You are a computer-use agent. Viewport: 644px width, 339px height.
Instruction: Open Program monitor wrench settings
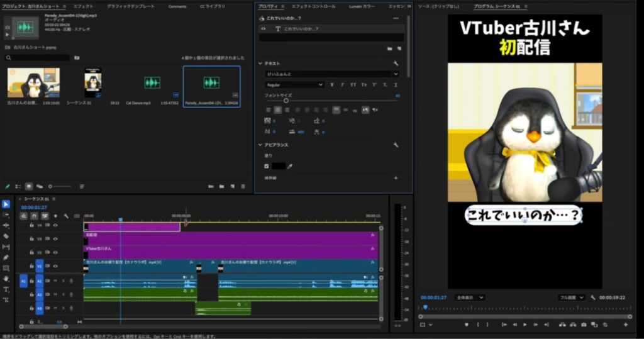coord(592,297)
